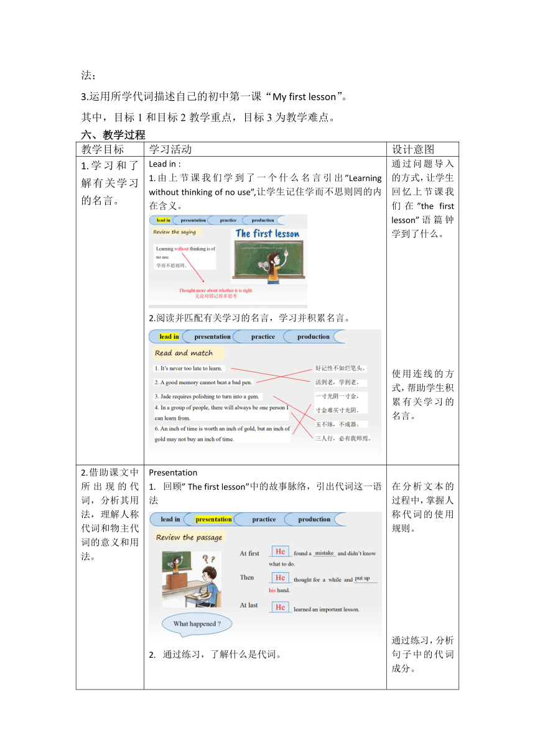Select the line mentioning "My first lesson"
Image resolution: width=535 pixels, height=756 pixels.
(x=218, y=96)
